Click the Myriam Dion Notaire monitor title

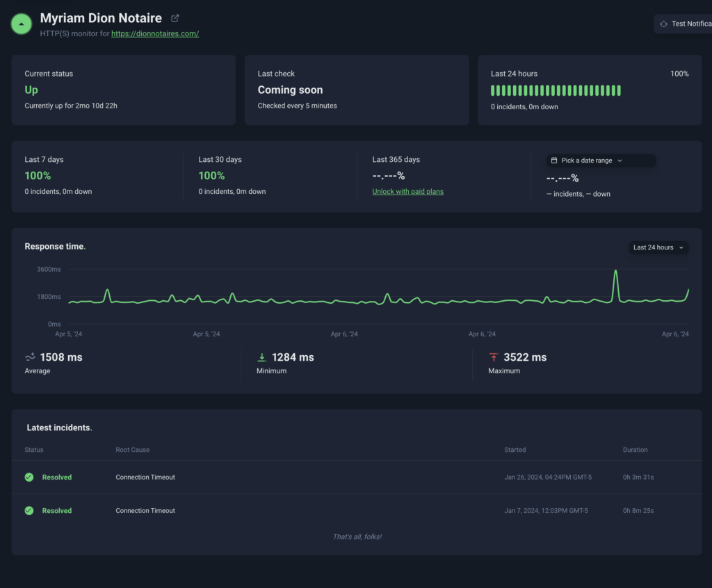(101, 18)
